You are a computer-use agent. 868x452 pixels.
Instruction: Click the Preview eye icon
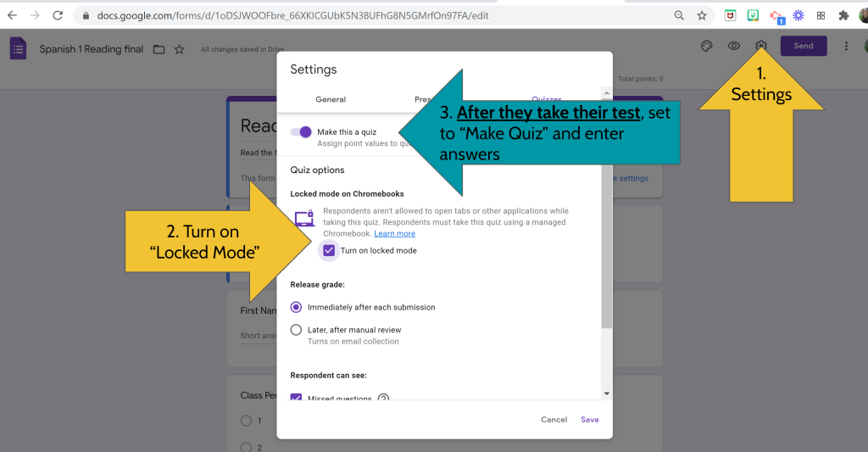coord(734,47)
